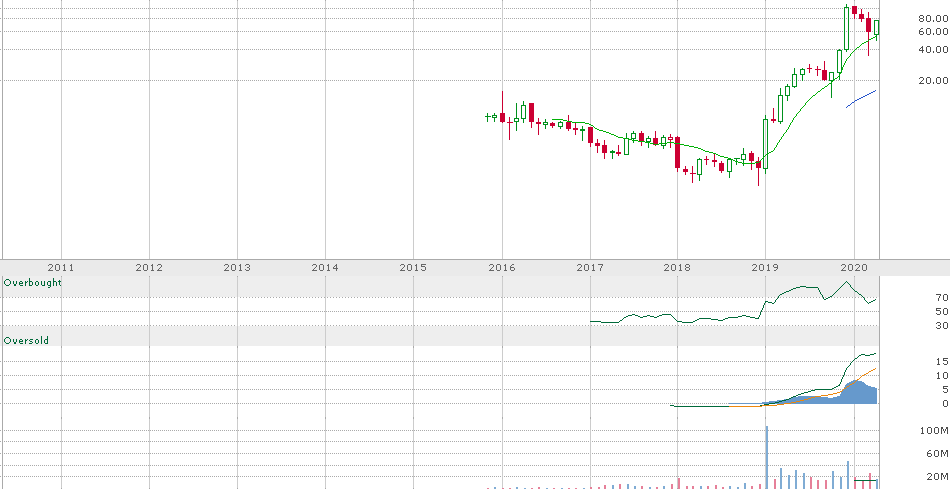Screen dimensions: 950x489
Task: Select the 50 level on RSI axis
Action: pyautogui.click(x=942, y=311)
